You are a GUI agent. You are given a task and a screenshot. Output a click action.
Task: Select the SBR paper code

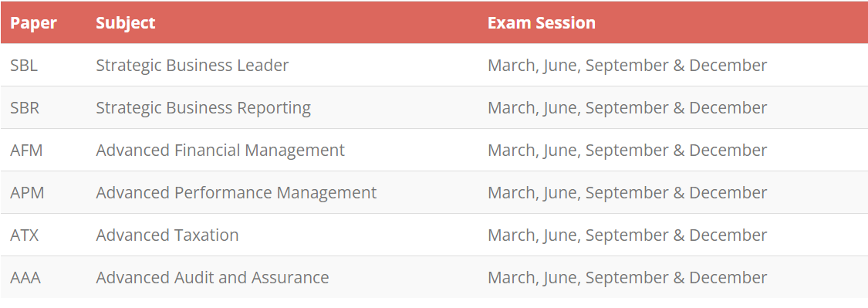click(25, 107)
